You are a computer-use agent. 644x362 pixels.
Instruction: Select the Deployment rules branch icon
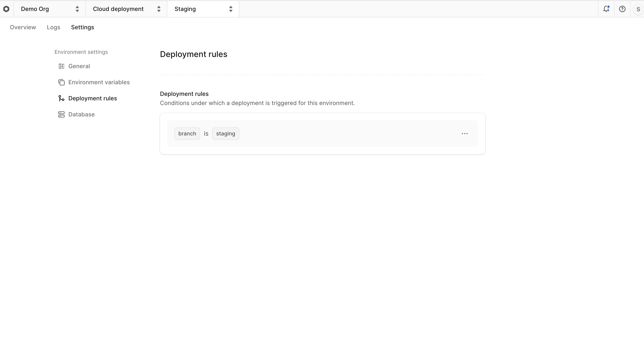click(61, 98)
